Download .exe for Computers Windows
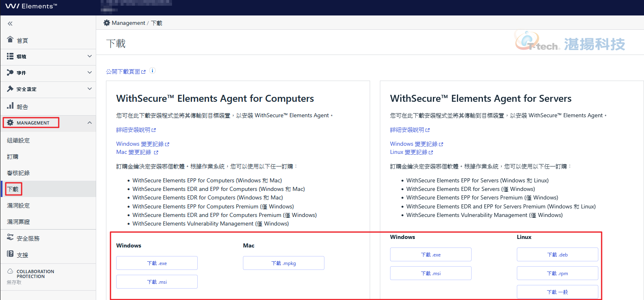Screen dimensions: 644x300 pos(157,263)
